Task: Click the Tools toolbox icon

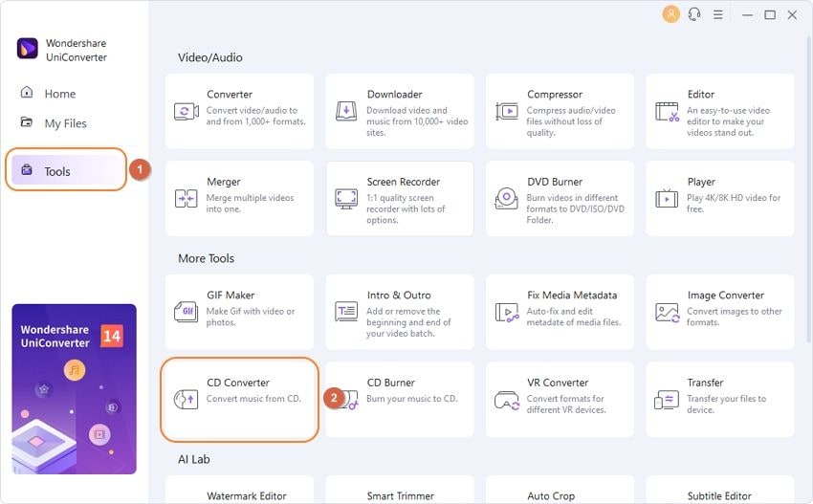Action: tap(27, 169)
